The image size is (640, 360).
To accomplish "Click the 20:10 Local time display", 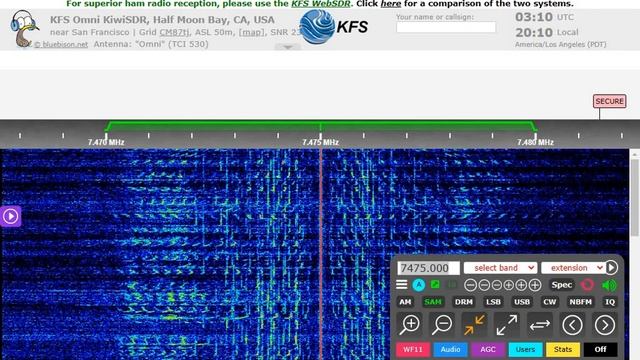I will [x=547, y=32].
